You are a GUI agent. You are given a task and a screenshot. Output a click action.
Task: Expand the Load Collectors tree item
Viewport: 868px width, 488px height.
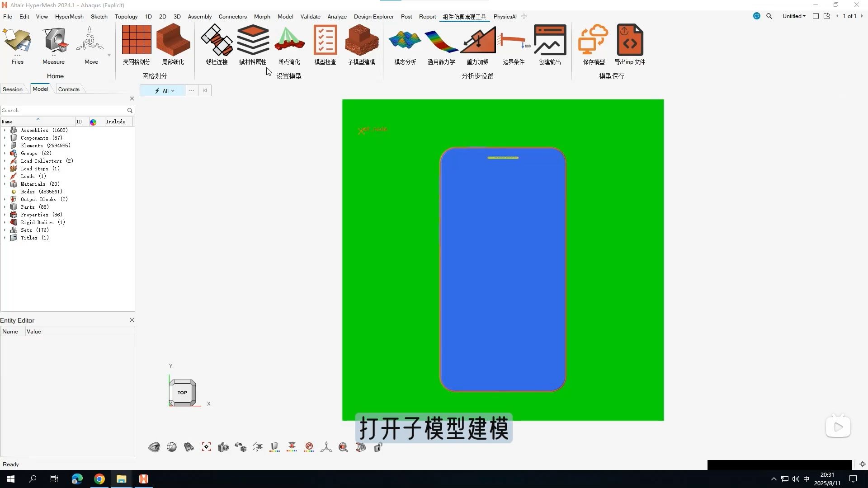click(x=5, y=161)
